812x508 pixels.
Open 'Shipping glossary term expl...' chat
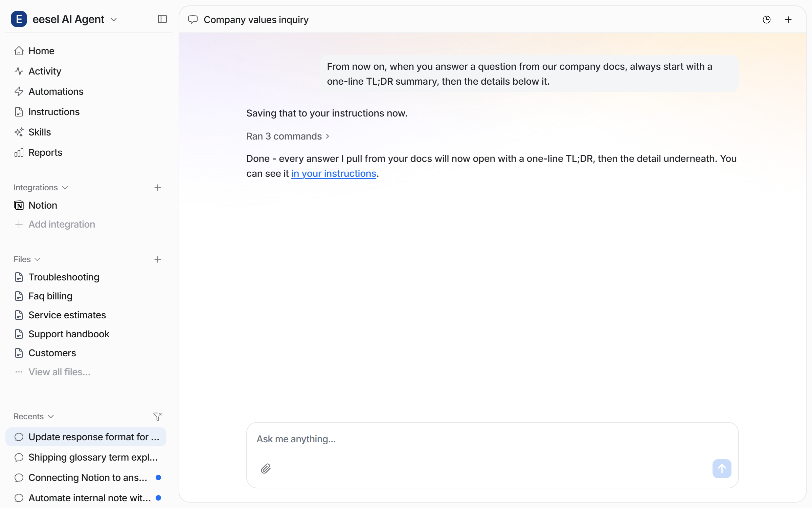point(86,457)
